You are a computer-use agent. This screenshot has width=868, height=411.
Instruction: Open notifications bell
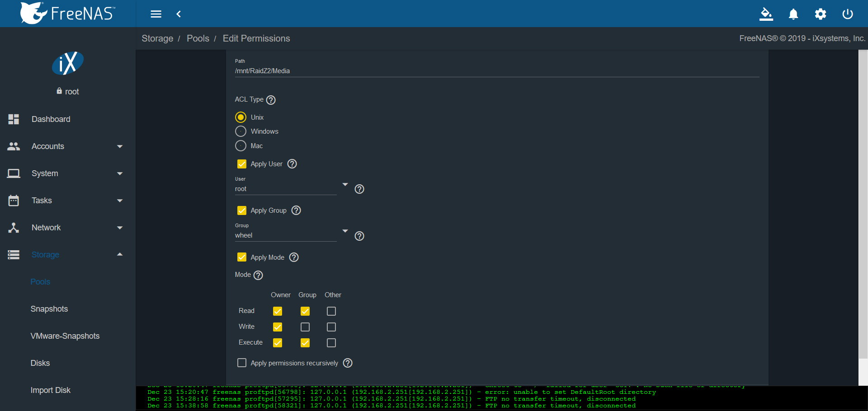point(793,14)
